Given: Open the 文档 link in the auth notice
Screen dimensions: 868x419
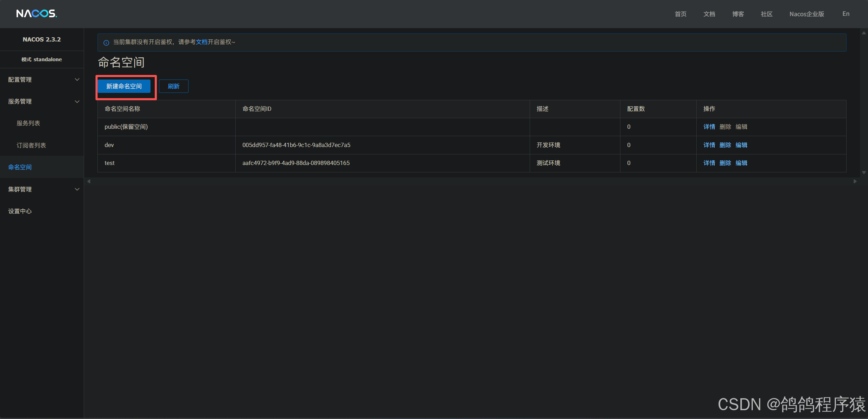Looking at the screenshot, I should point(202,42).
